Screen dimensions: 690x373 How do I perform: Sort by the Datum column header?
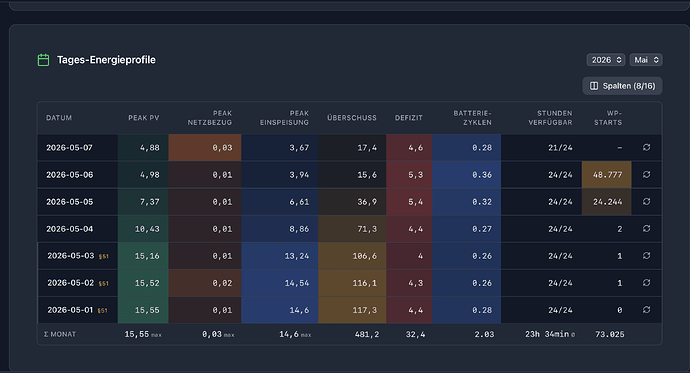[59, 118]
